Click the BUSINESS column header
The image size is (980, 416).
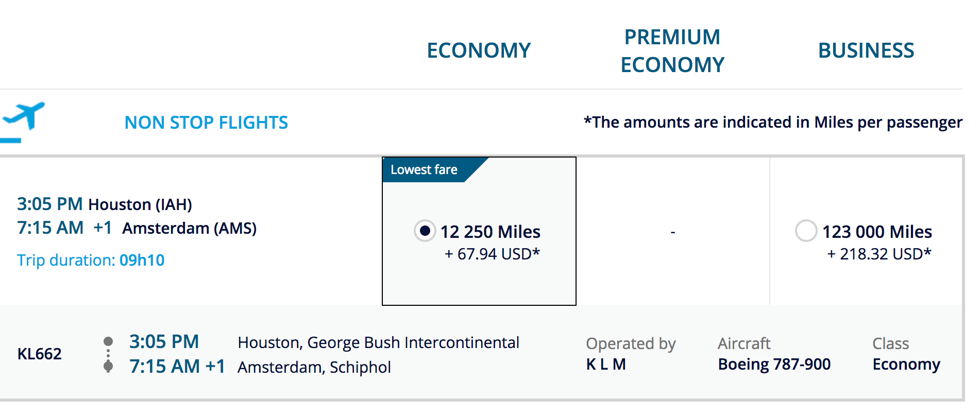(x=866, y=50)
